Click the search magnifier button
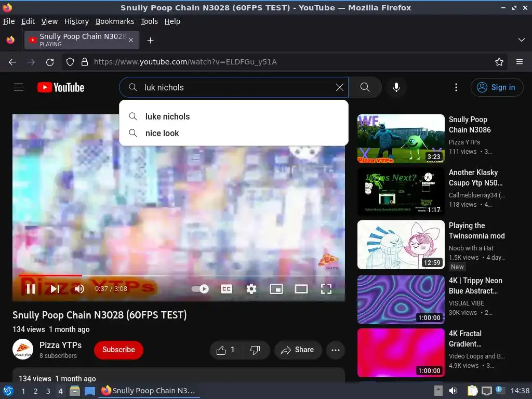 pyautogui.click(x=365, y=87)
